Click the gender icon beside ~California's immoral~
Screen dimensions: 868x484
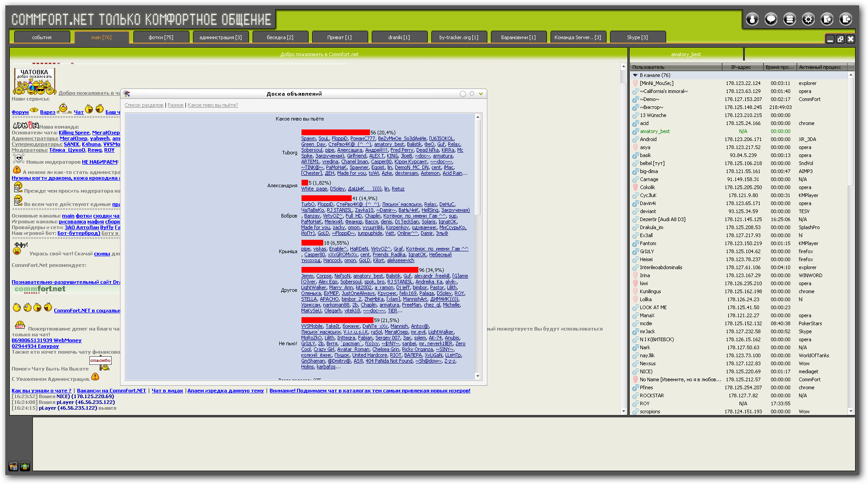(x=635, y=91)
